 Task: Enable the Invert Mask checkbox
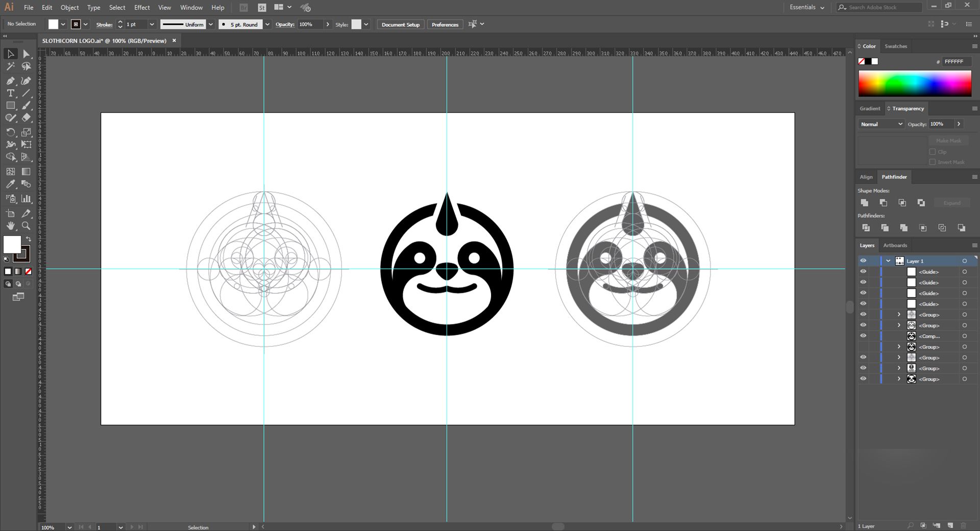tap(933, 162)
